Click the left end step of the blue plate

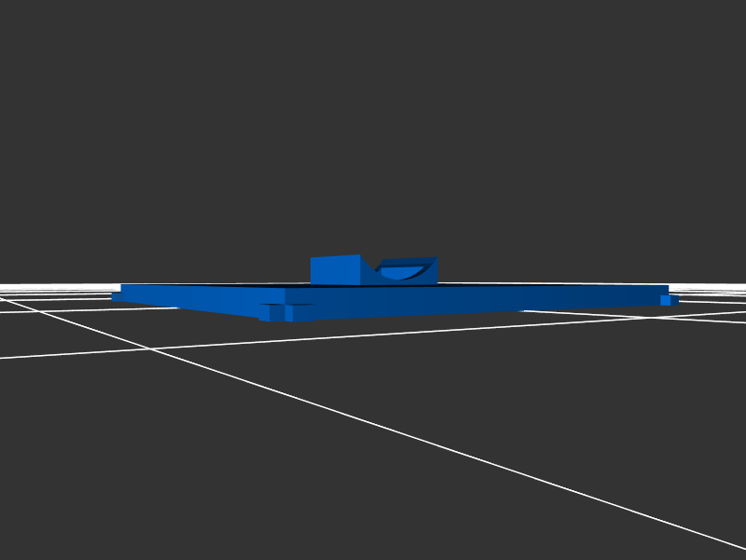[117, 296]
